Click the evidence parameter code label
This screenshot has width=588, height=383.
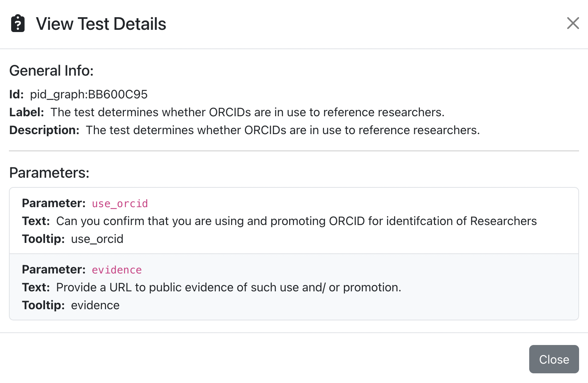pos(117,270)
